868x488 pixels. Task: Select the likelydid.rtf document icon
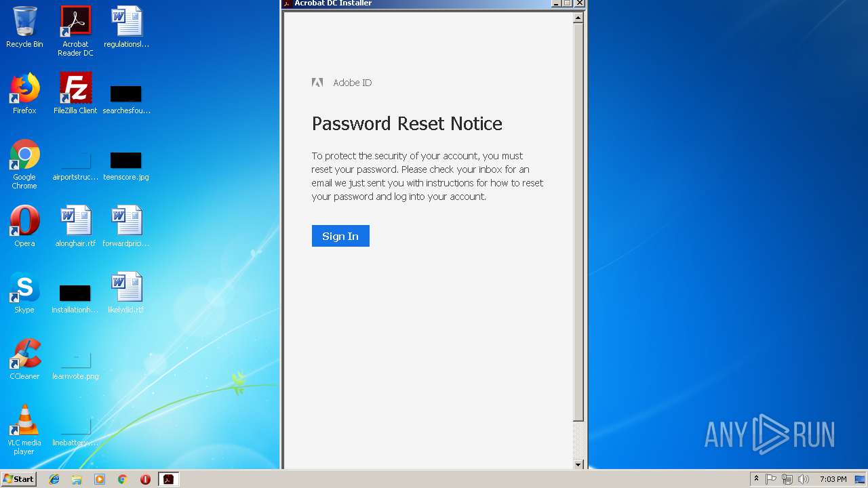coord(126,293)
